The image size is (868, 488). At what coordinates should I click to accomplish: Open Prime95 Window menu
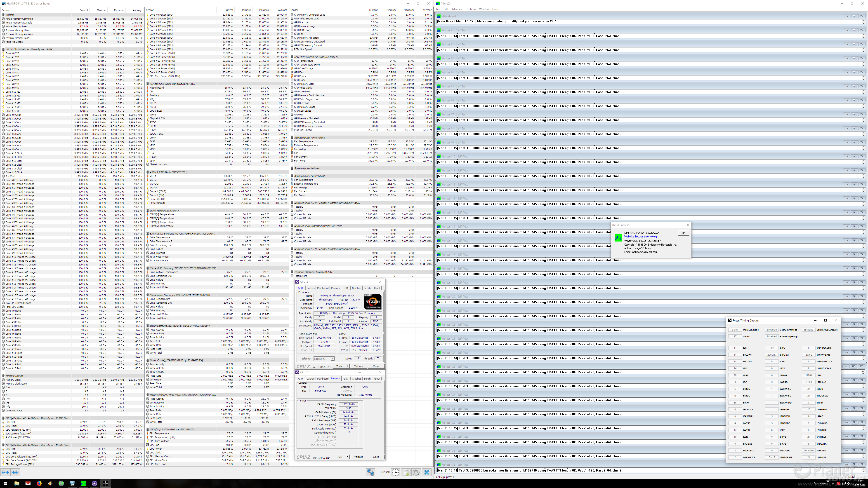[x=484, y=9]
